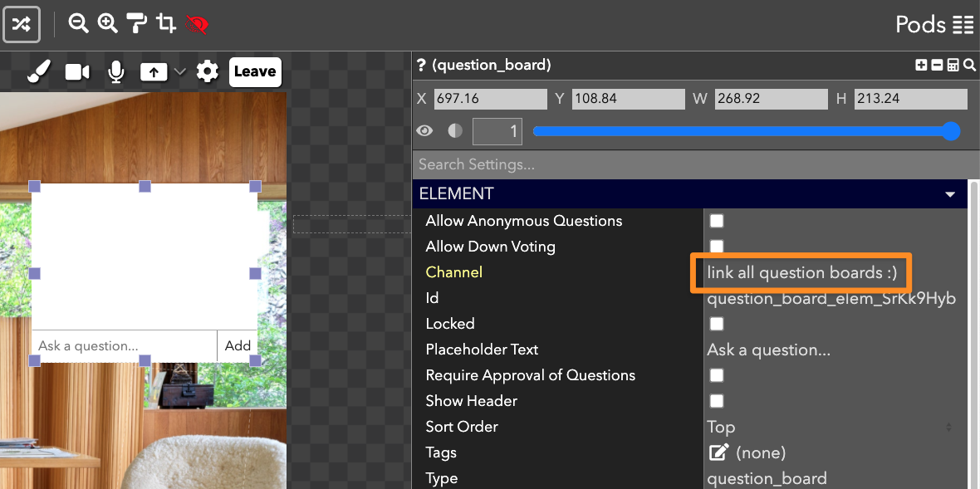The height and width of the screenshot is (489, 980).
Task: Enable Require Approval of Questions
Action: point(716,375)
